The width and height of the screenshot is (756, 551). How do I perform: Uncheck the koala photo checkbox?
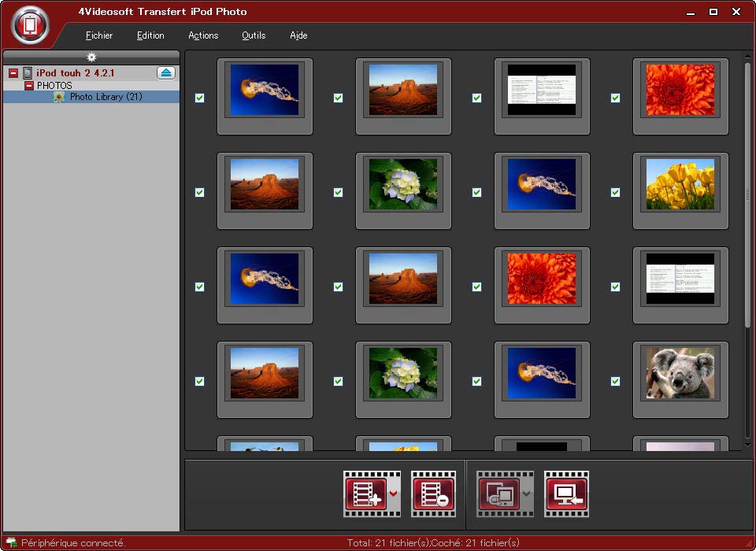click(x=615, y=381)
